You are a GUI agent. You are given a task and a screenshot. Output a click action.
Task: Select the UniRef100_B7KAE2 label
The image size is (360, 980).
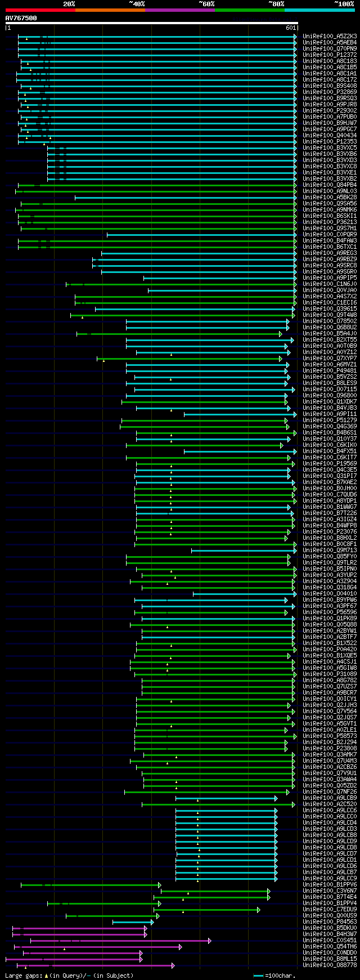coord(330,482)
